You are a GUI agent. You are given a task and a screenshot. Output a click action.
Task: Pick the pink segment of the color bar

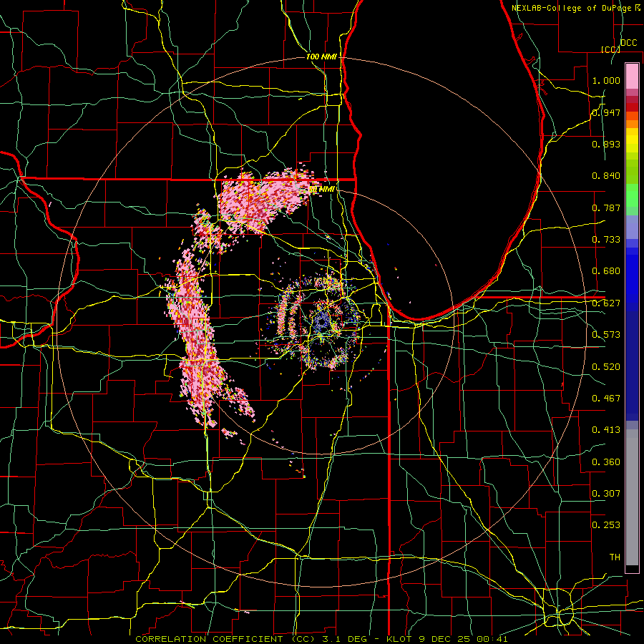pyautogui.click(x=632, y=76)
